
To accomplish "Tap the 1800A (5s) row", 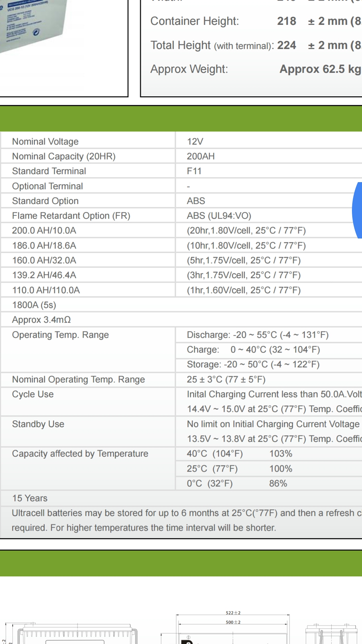I will 181,305.
